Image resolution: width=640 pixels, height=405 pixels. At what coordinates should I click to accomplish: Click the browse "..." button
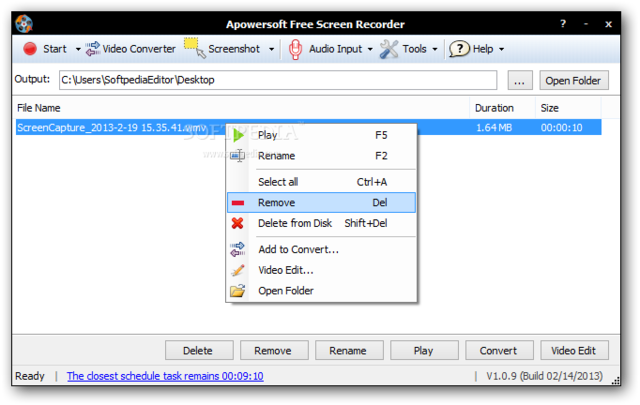coord(520,80)
